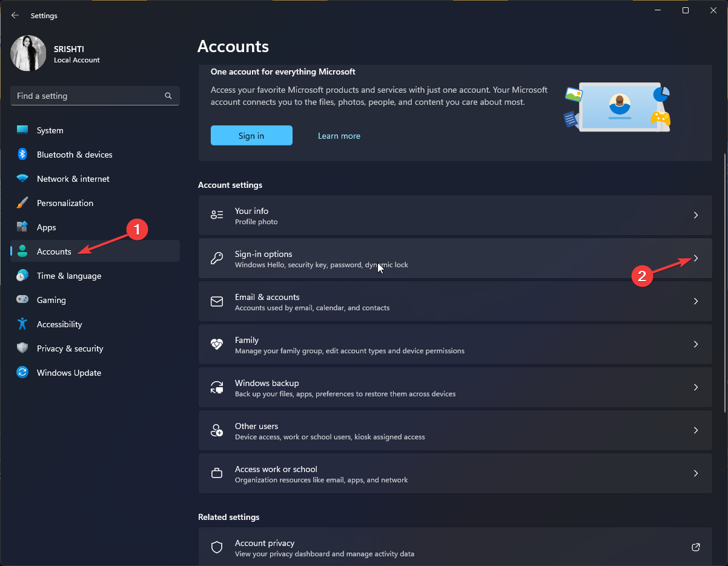Open the Sign-in options title
This screenshot has width=728, height=566.
tap(263, 254)
